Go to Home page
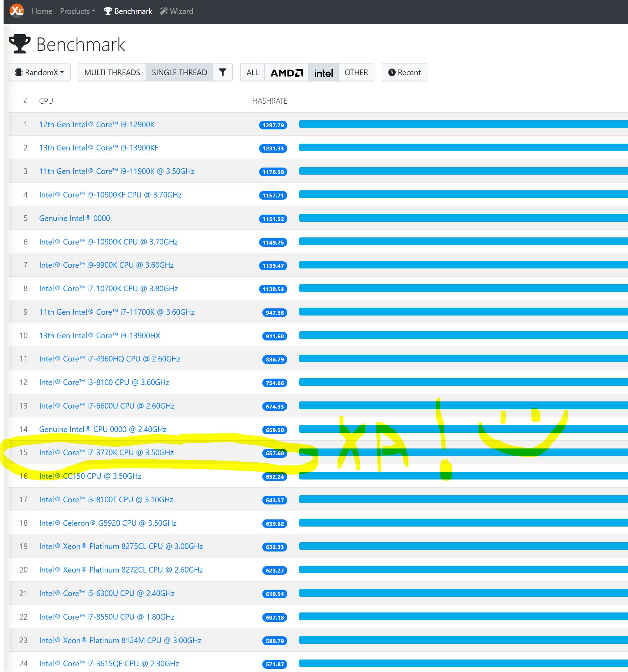The height and width of the screenshot is (672, 628). point(42,11)
